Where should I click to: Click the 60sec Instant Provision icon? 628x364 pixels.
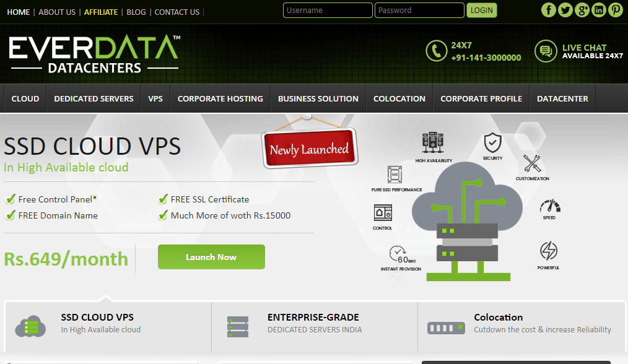pos(402,255)
